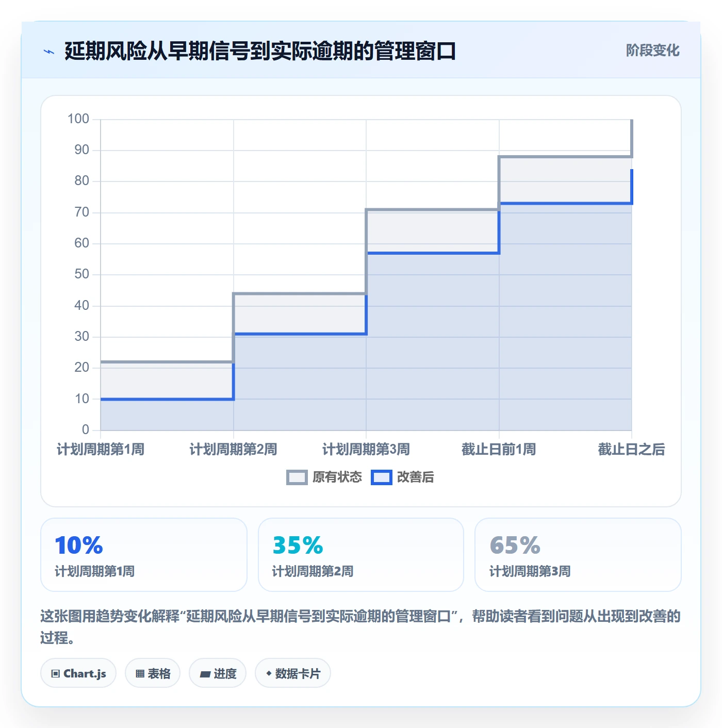Click the bar icon in 进度 chip
The height and width of the screenshot is (728, 722).
coord(205,674)
